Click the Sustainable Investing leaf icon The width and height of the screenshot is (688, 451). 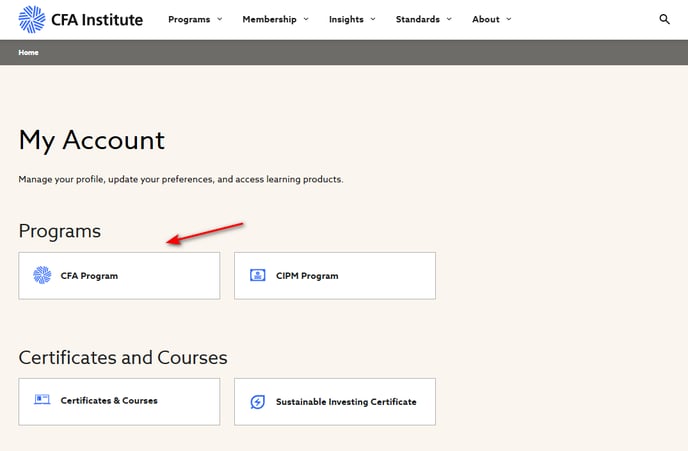pos(258,401)
